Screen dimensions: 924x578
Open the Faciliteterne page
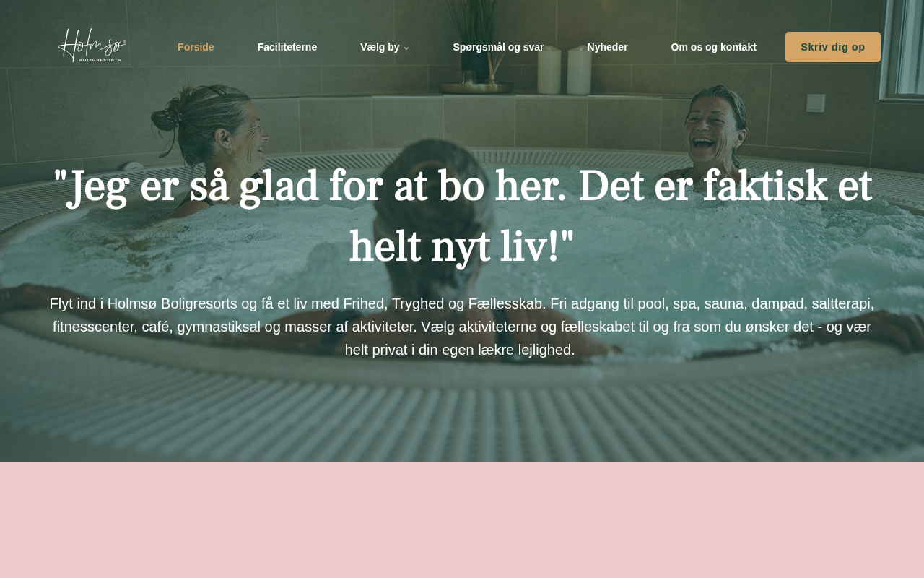(x=287, y=47)
